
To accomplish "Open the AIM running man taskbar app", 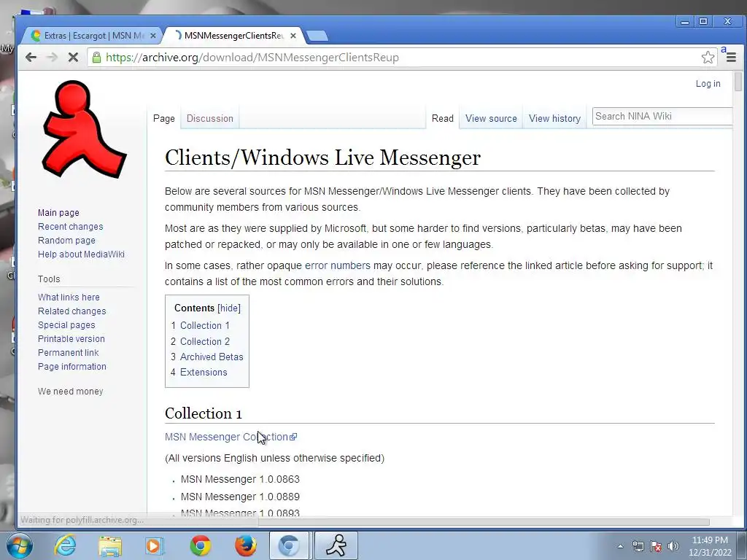I will [336, 545].
